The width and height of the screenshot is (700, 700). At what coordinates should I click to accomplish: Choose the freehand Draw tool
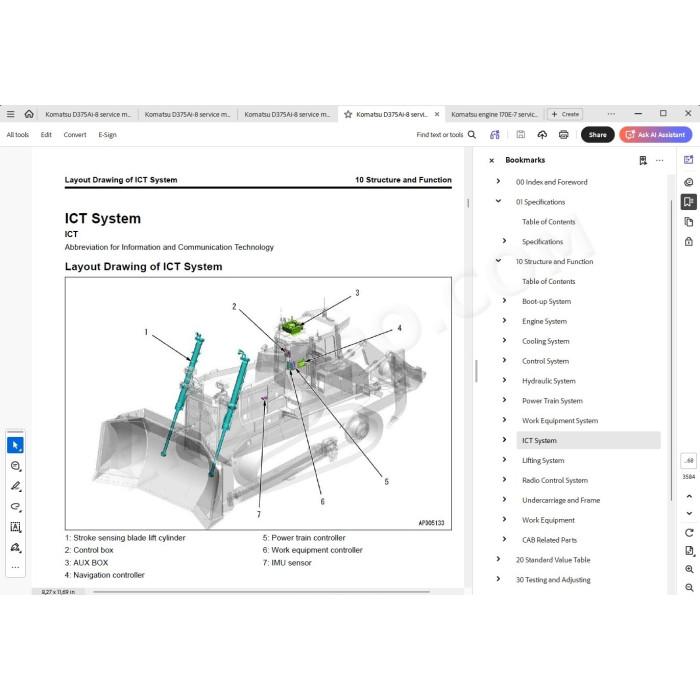16,507
